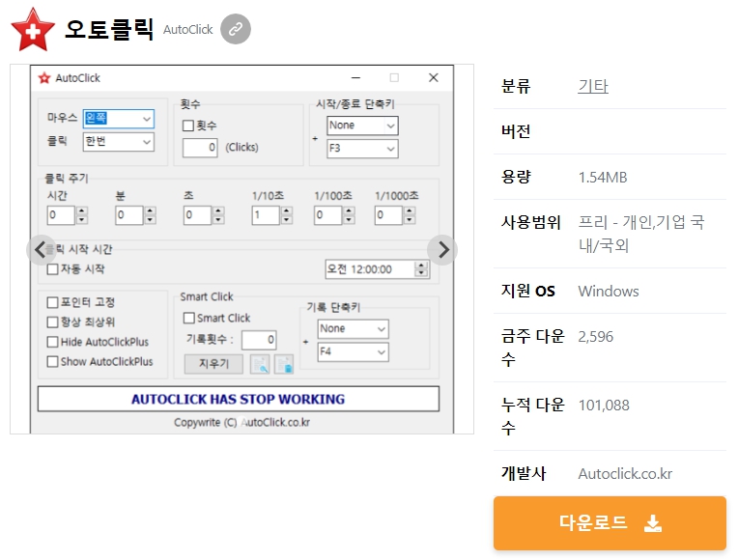Click the 1/10초 value field
Viewport: 738px width, 560px height.
(266, 215)
